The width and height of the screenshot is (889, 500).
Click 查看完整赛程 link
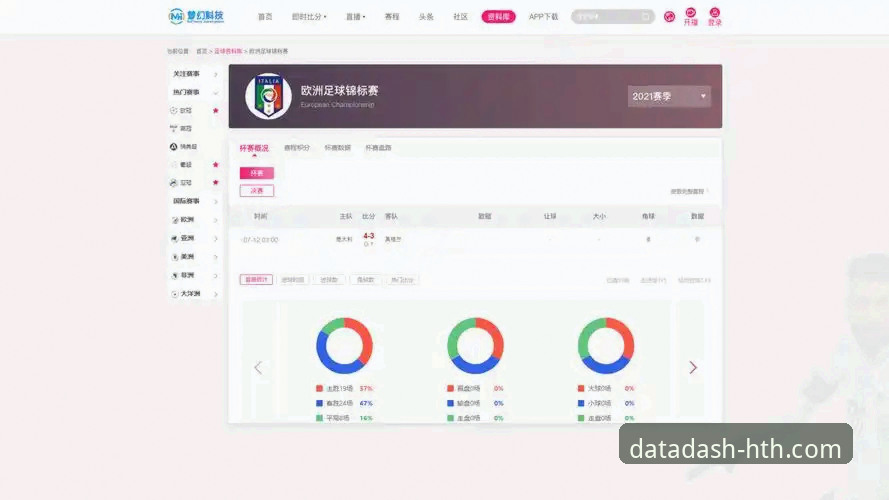688,192
